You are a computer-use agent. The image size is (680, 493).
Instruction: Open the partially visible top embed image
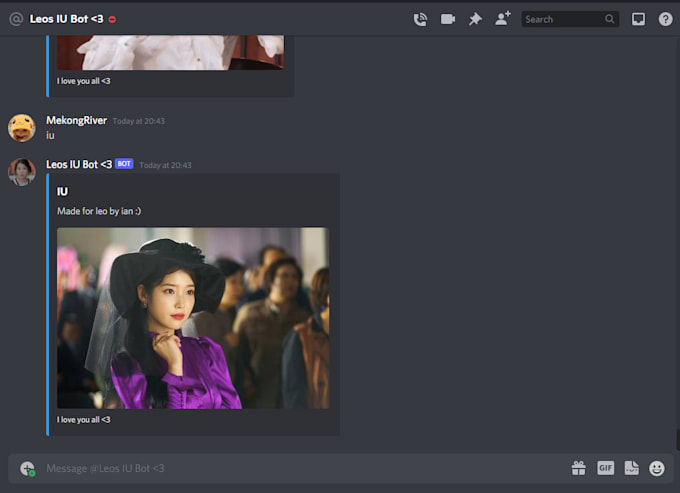pyautogui.click(x=170, y=52)
